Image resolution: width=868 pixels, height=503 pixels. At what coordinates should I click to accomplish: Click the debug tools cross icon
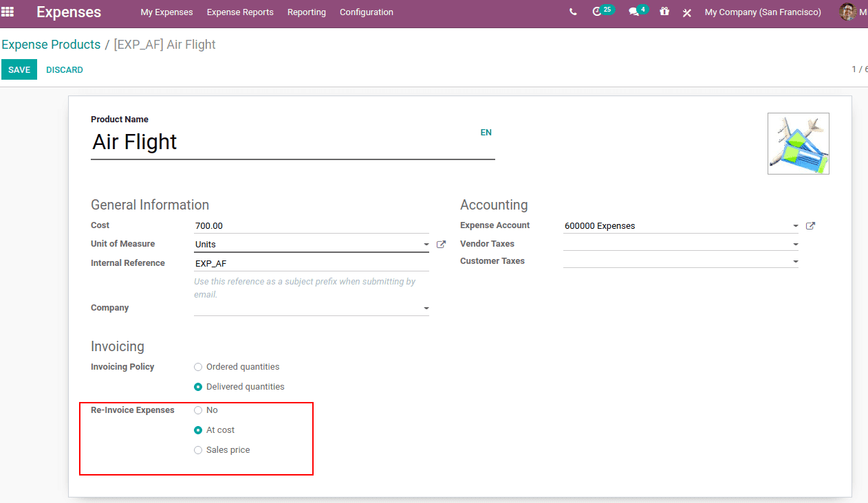pyautogui.click(x=686, y=12)
